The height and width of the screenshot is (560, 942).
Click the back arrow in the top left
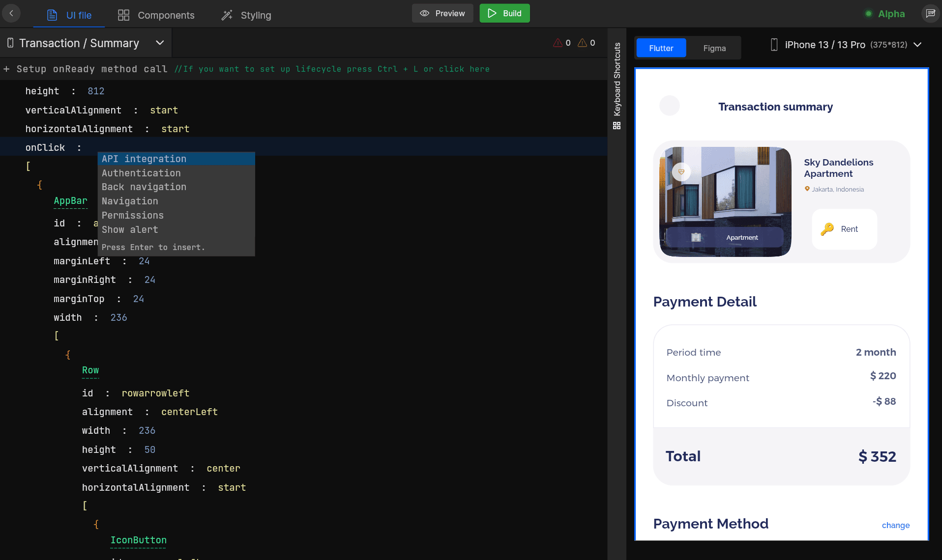click(11, 13)
